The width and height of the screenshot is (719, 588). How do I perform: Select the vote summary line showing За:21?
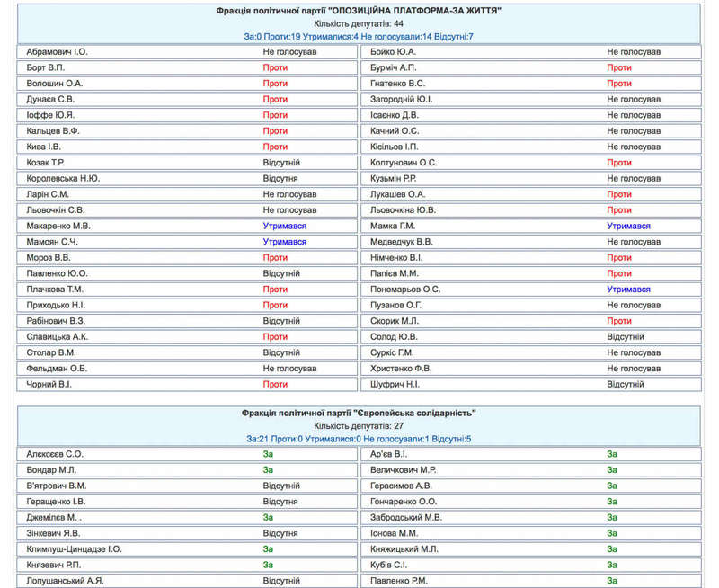359,439
